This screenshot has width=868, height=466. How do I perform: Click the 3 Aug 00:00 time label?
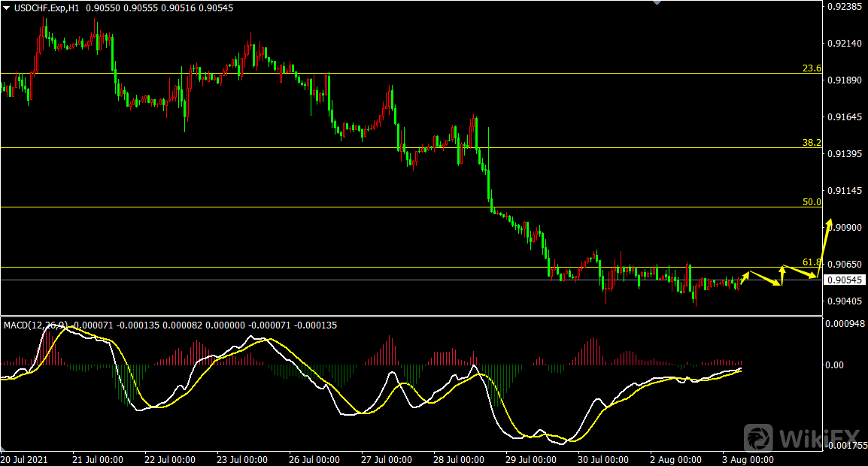click(x=747, y=459)
